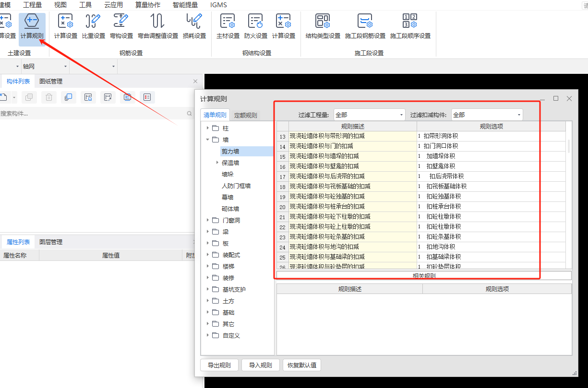Switch to the 图纸管理 tab

[x=51, y=82]
